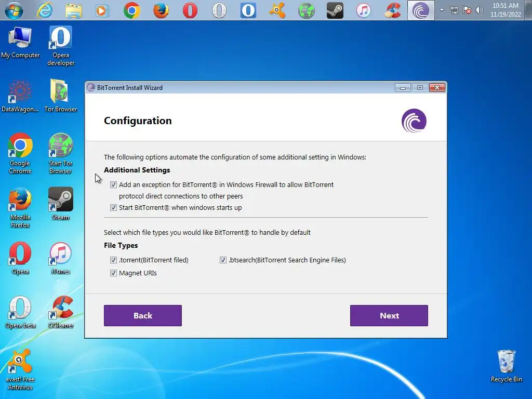The image size is (532, 399).
Task: Click the 'Additional Settings' label
Action: 137,170
